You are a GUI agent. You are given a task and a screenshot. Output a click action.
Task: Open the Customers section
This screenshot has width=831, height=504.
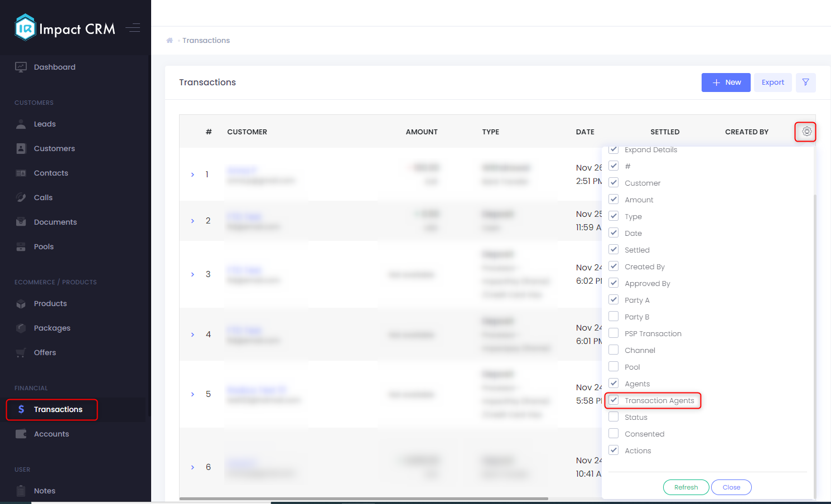pos(21,148)
